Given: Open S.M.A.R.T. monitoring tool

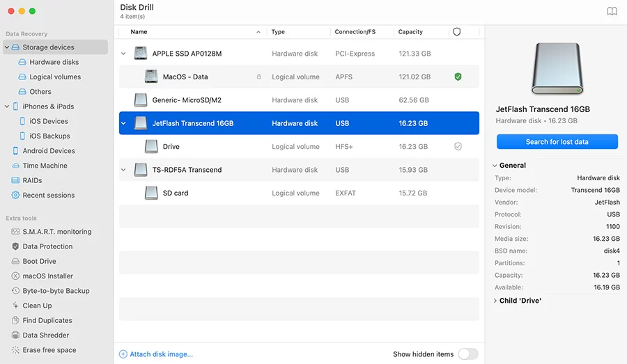Looking at the screenshot, I should coord(52,232).
